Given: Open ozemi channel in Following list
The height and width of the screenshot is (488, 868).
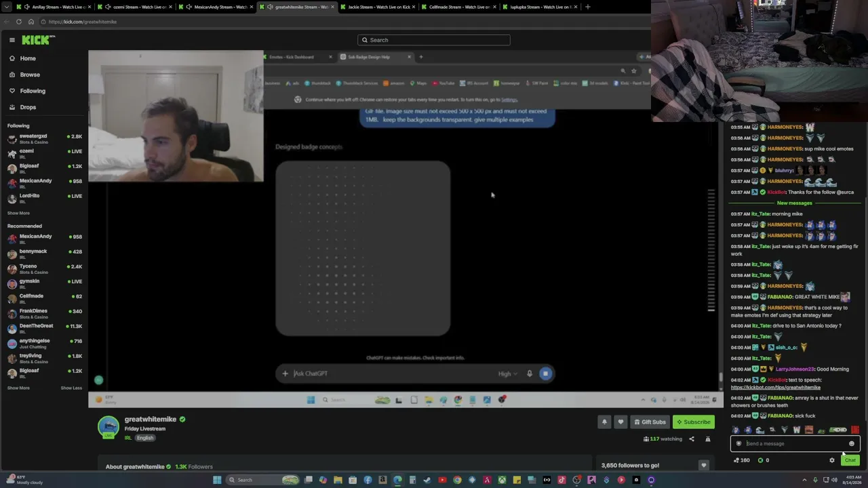Looking at the screenshot, I should [x=44, y=154].
